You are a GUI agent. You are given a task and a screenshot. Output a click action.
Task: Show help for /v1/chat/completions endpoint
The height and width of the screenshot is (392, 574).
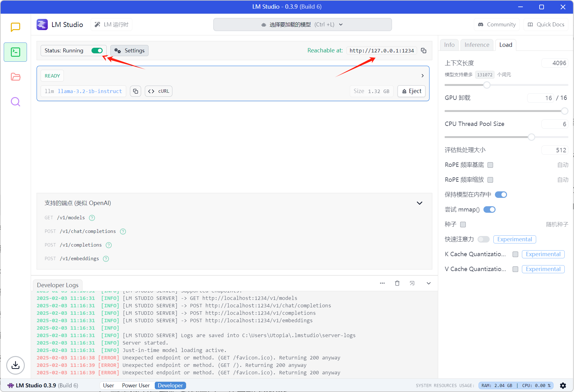[x=123, y=231]
